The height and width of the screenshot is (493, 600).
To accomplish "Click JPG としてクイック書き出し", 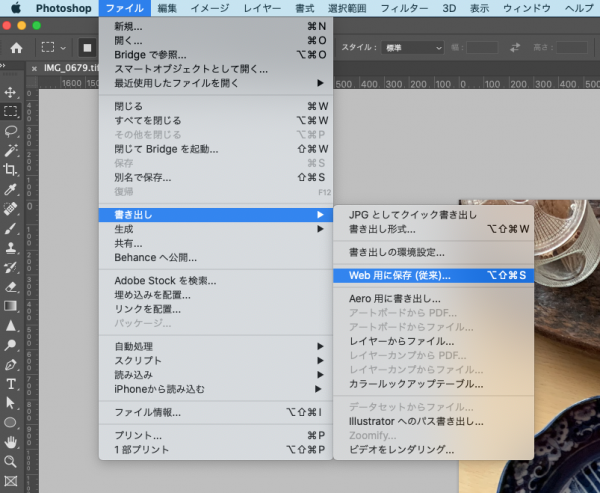I will tap(412, 215).
